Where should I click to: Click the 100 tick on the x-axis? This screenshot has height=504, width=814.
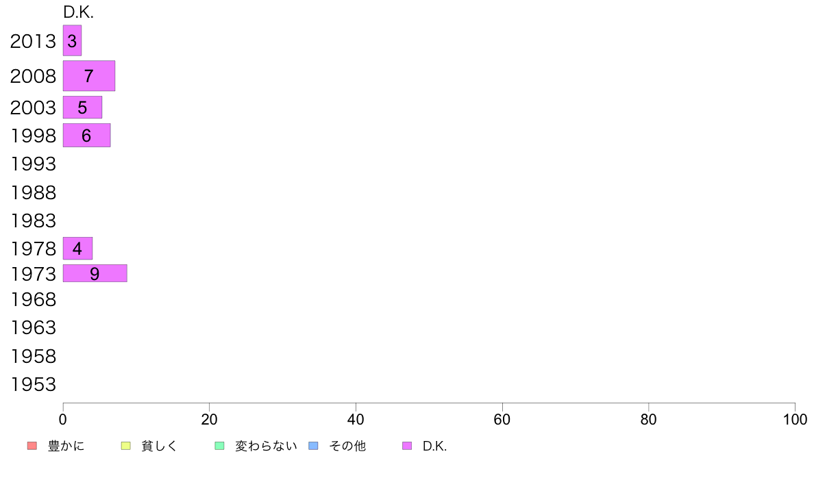pyautogui.click(x=795, y=419)
